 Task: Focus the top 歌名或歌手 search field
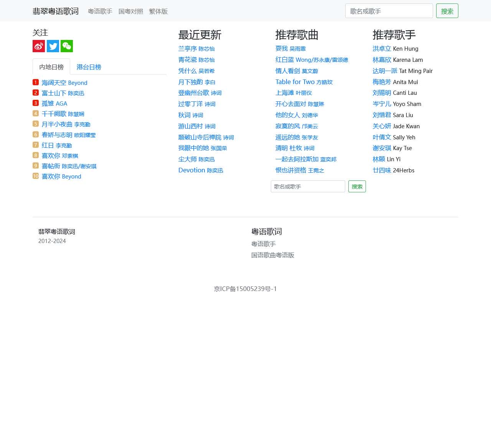(389, 11)
